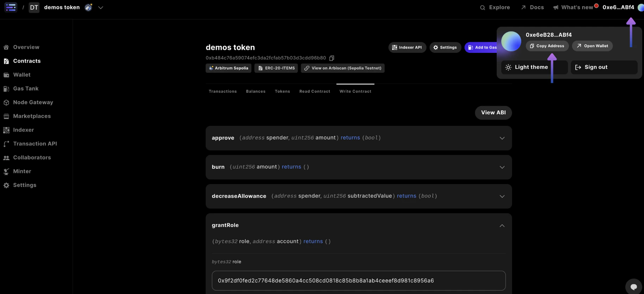Collapse the grantRole function chevron

[502, 226]
